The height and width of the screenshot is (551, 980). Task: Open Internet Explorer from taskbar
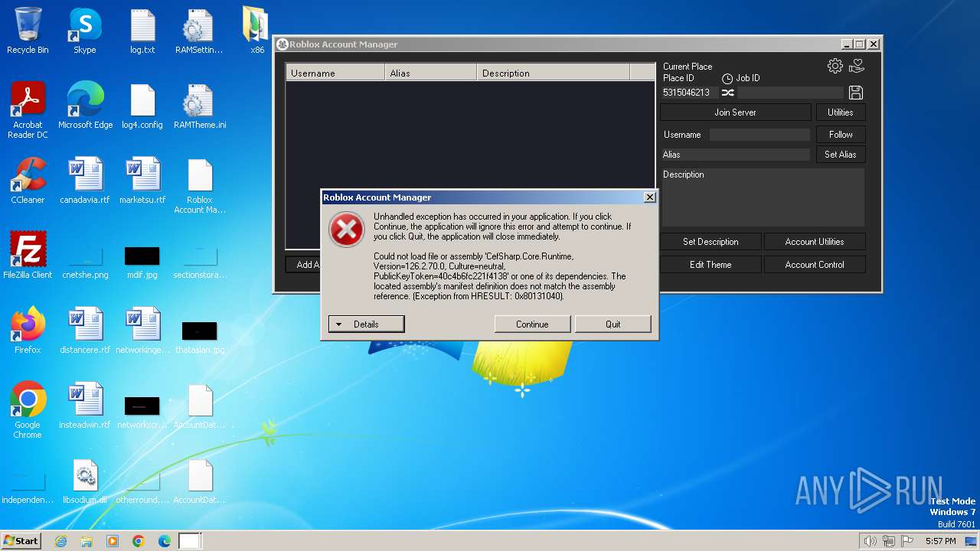(60, 541)
